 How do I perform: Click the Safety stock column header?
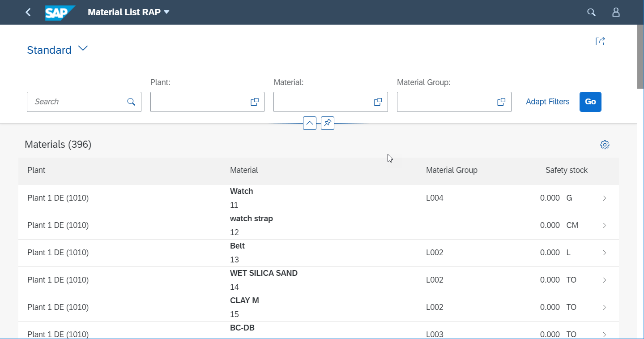click(566, 170)
